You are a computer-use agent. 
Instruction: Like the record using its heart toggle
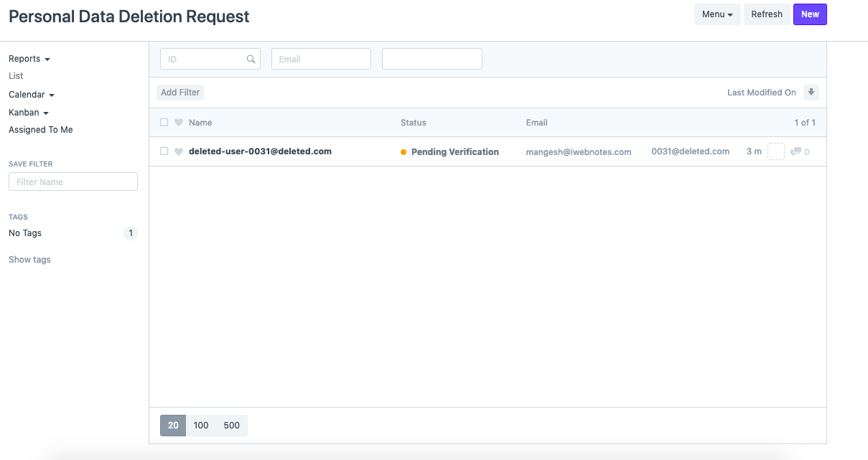(177, 151)
